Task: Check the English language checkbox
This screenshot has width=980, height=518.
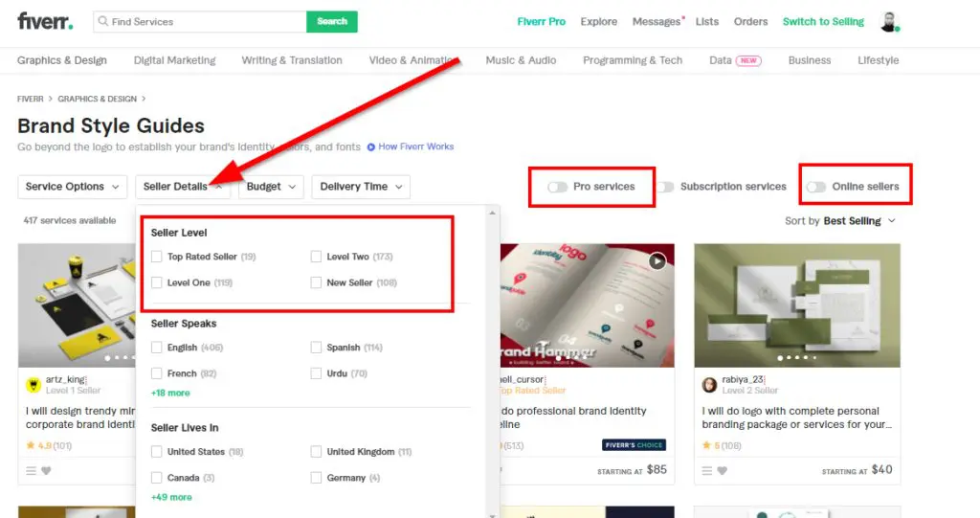Action: (157, 348)
